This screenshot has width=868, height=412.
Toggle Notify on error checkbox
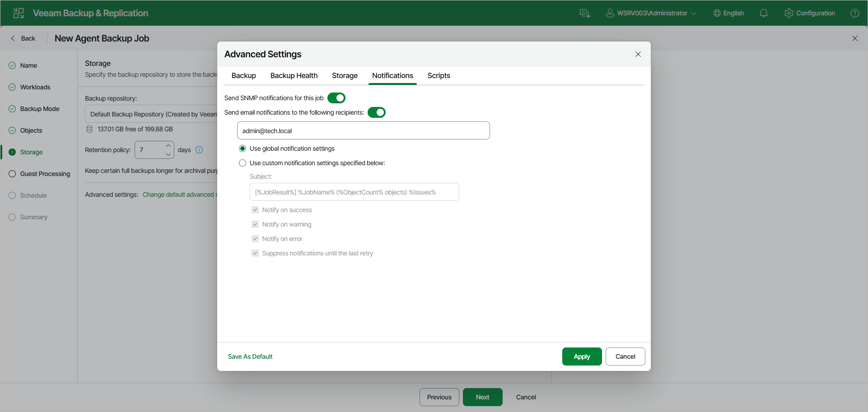(255, 239)
